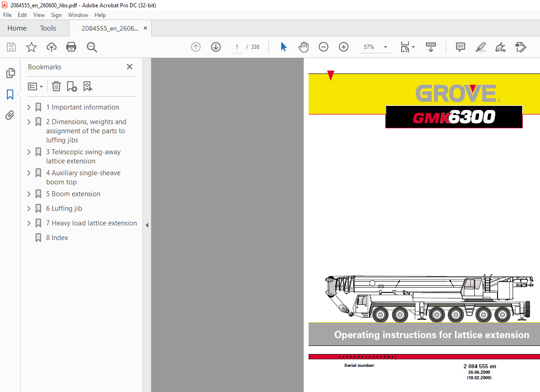Image resolution: width=540 pixels, height=392 pixels.
Task: Open the Page Thumbnails panel icon
Action: point(10,73)
